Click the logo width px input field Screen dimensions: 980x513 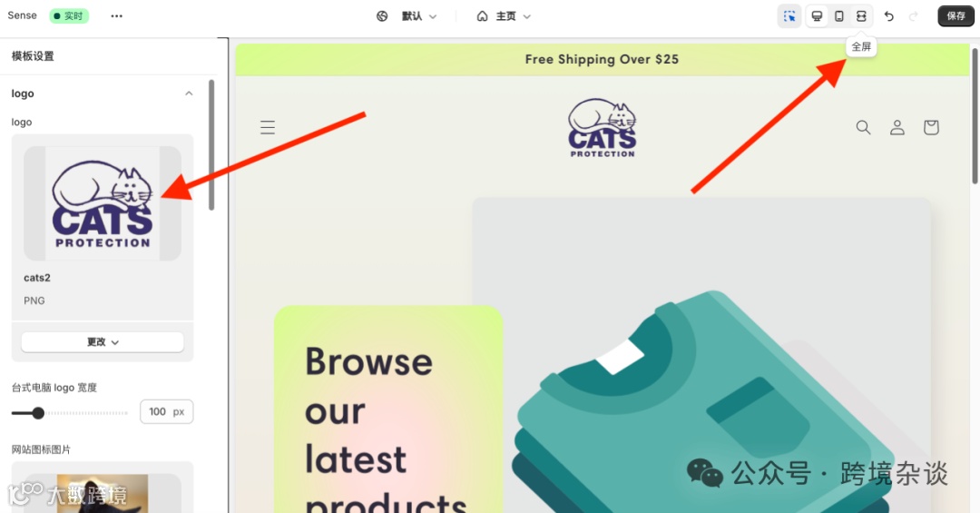[x=166, y=411]
